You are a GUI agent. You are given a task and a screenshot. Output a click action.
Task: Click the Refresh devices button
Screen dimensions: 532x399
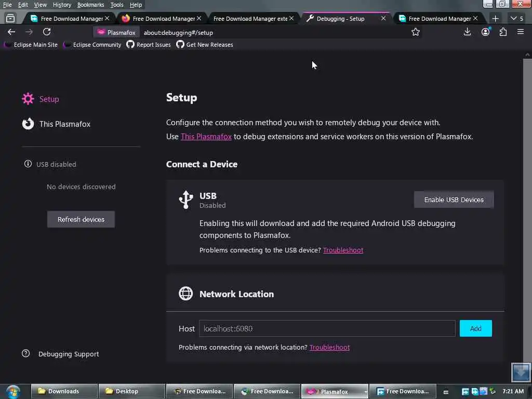81,219
